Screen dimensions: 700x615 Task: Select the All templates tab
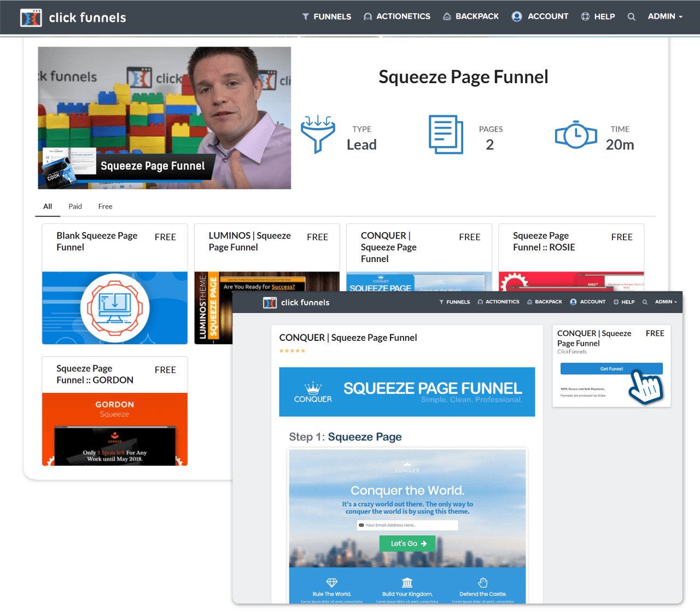click(x=48, y=206)
